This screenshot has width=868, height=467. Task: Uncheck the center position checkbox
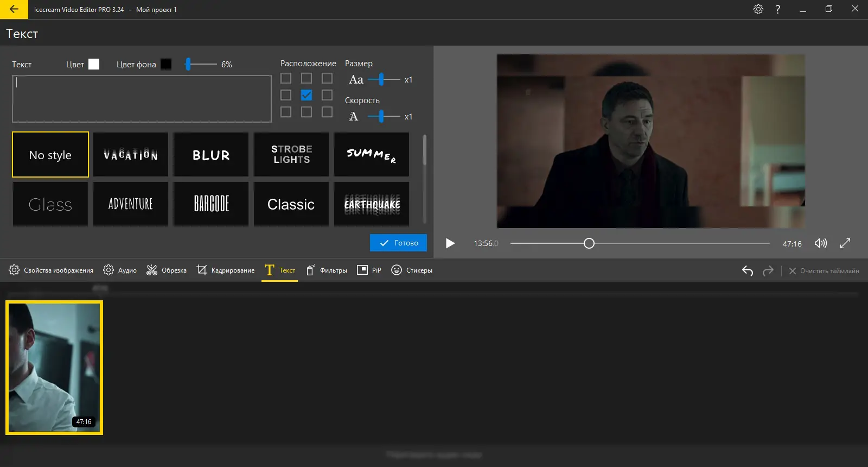click(x=307, y=95)
